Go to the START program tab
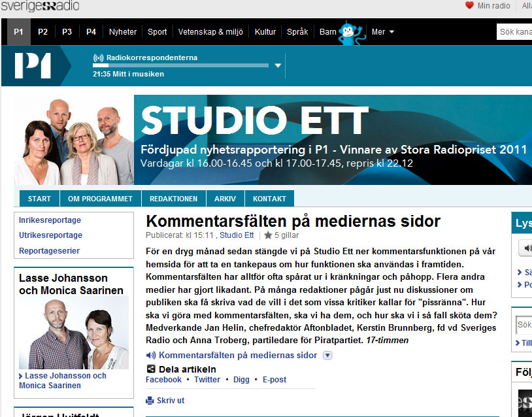The image size is (532, 417). coord(39,199)
